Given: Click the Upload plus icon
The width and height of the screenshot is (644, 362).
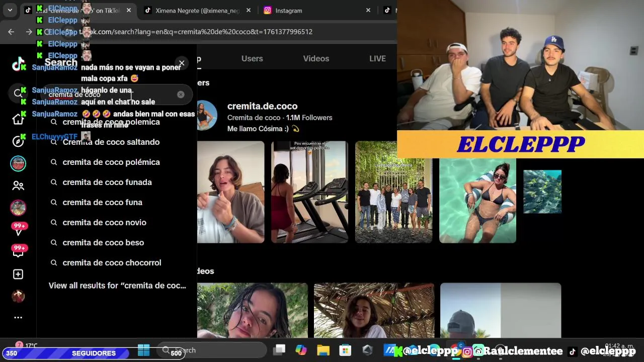Looking at the screenshot, I should (18, 274).
